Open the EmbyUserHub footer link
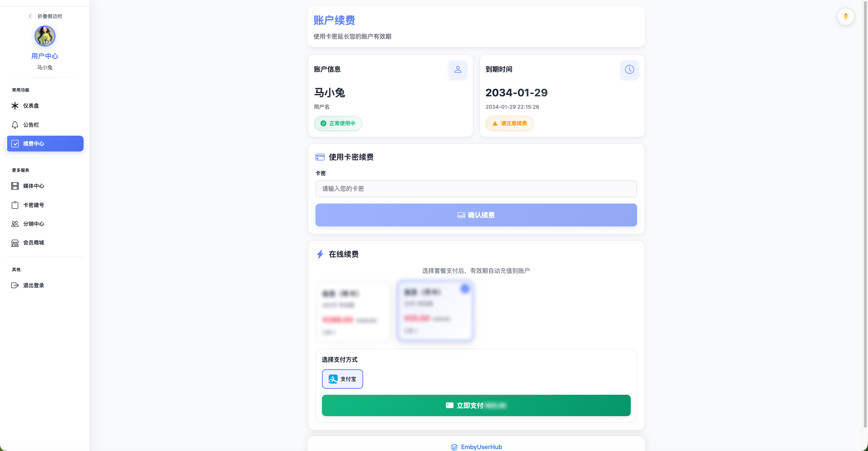 click(476, 447)
